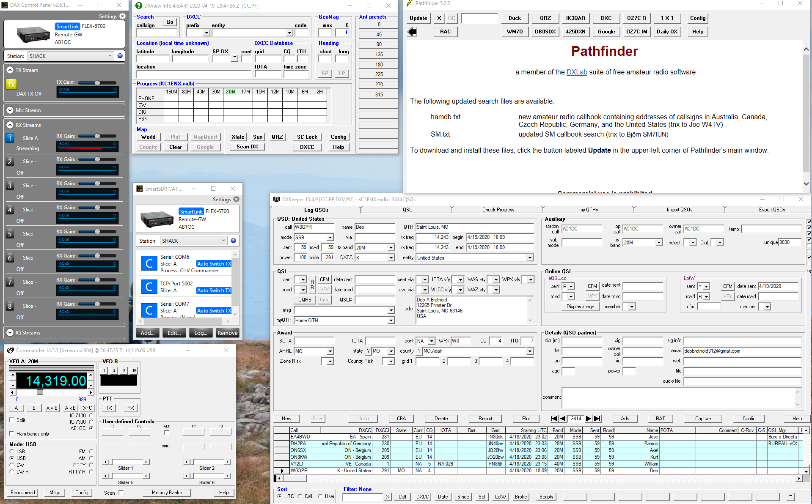812x504 pixels.
Task: Open the myQTH Home QTH dropdown
Action: tap(391, 320)
